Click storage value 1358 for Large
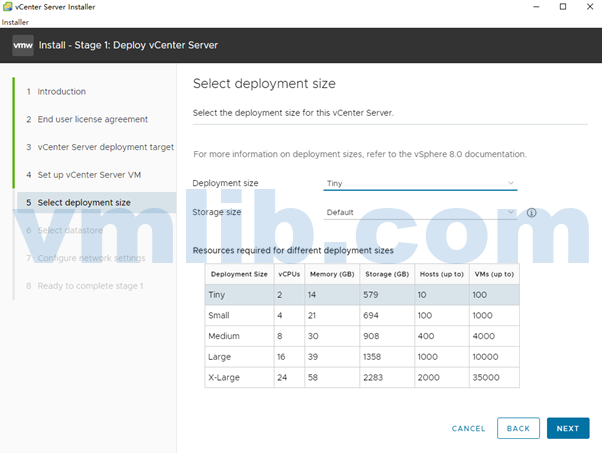 [372, 357]
